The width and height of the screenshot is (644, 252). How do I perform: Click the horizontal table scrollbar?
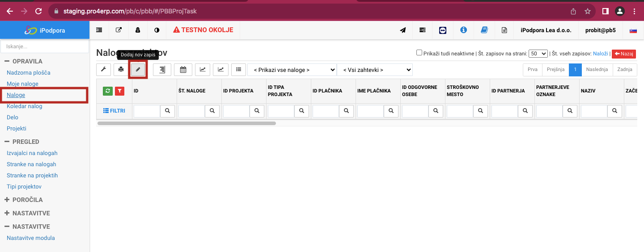(x=186, y=123)
